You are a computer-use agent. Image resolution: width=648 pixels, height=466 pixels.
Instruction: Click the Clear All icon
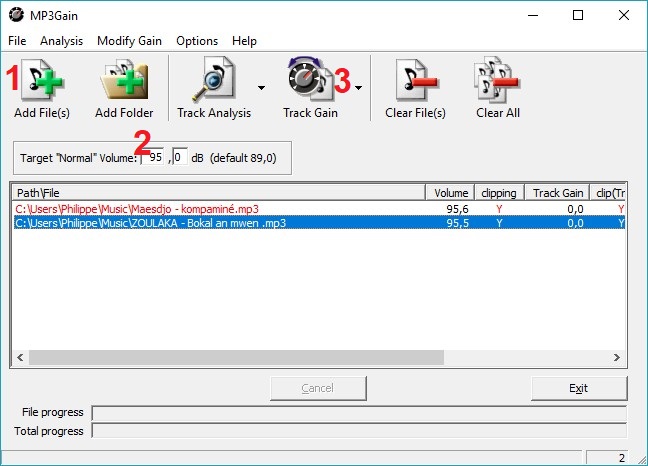(x=497, y=79)
